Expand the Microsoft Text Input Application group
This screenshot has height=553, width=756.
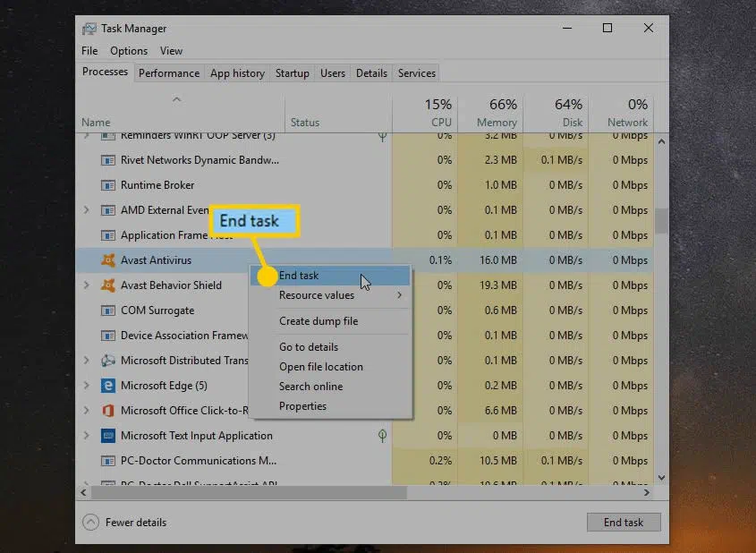(x=86, y=436)
